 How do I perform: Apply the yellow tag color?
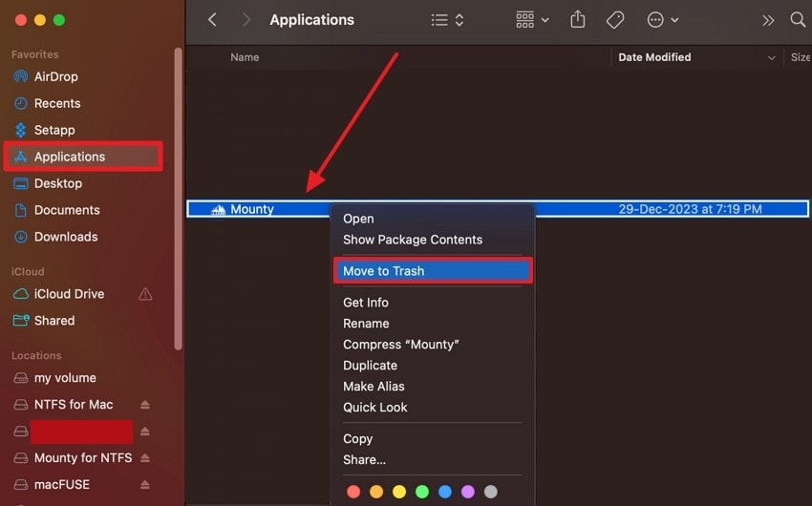tap(399, 492)
